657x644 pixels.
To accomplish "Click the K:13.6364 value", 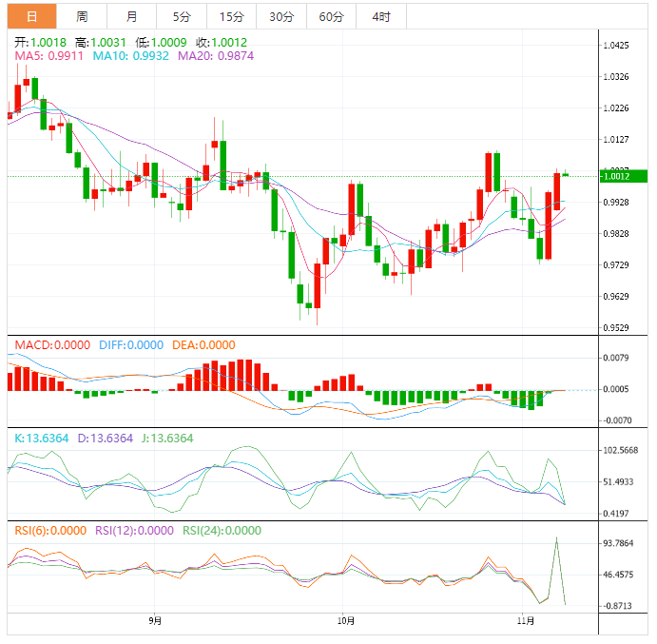I will 42,439.
